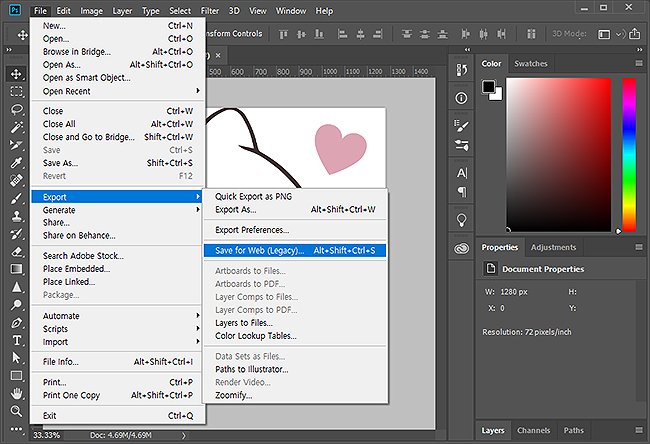Select the Magic Wand tool
Viewport: 650px width, 444px height.
tap(16, 127)
